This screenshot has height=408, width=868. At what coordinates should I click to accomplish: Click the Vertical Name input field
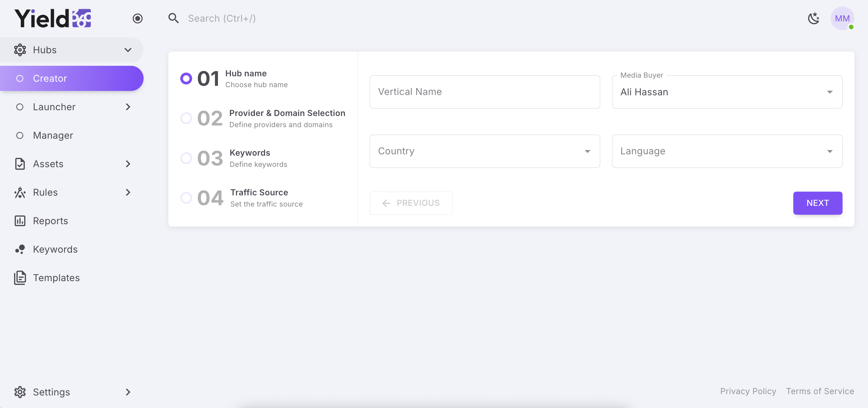(484, 92)
